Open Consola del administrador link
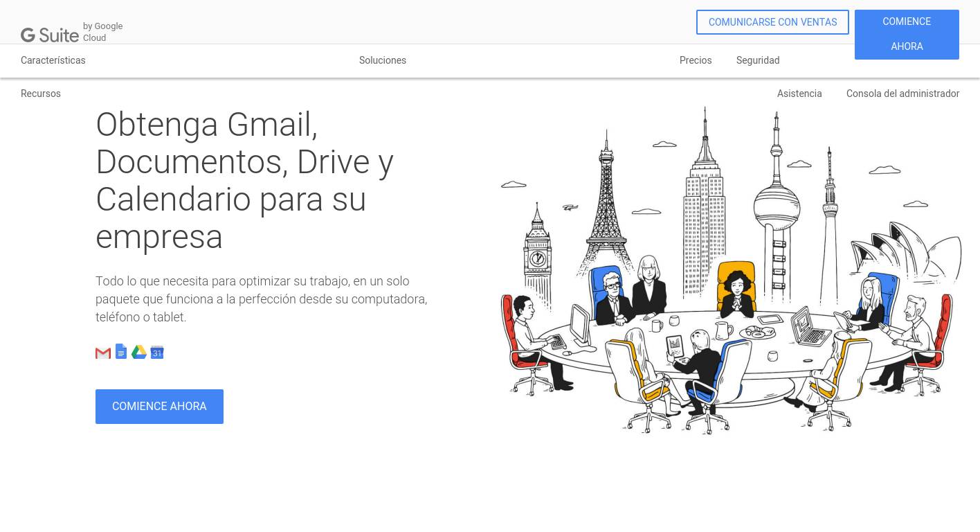980x532 pixels. tap(902, 94)
